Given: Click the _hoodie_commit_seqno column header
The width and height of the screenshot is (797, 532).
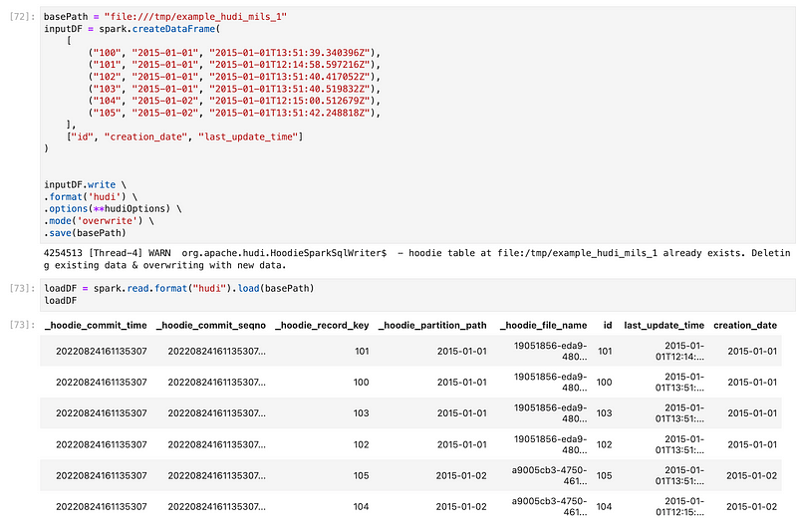Looking at the screenshot, I should pyautogui.click(x=210, y=326).
